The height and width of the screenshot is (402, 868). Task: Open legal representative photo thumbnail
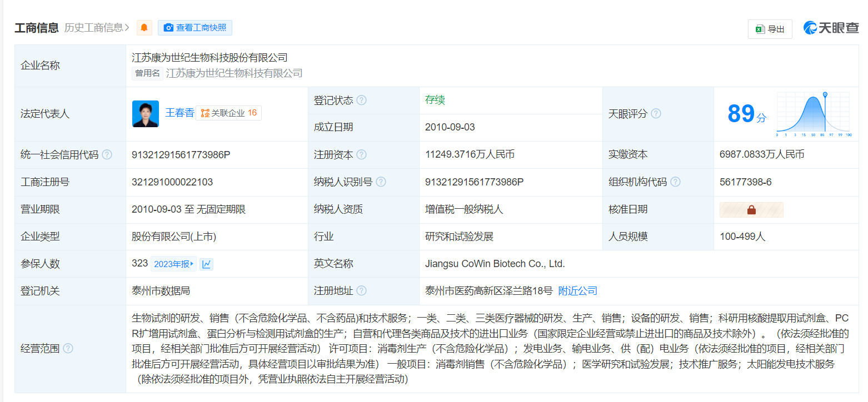(x=146, y=114)
